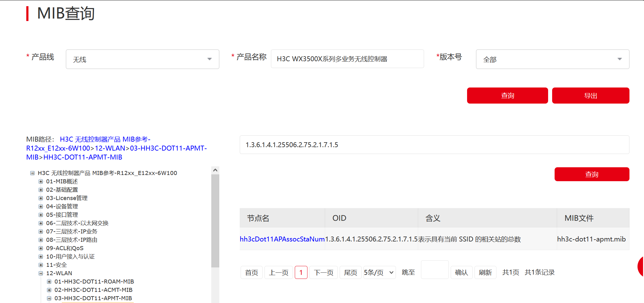Screen dimensions: 644x303
Task: Go to 首页 in pagination
Action: click(251, 272)
